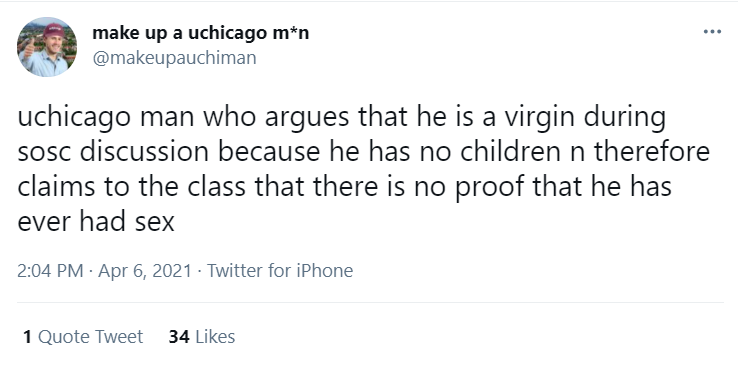View the Quote Tweet label link
This screenshot has width=738, height=365.
coord(90,337)
